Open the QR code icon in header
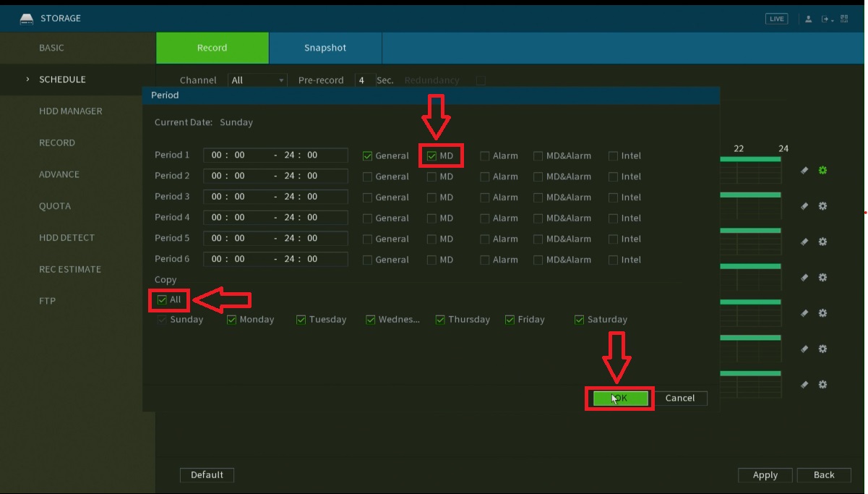Screen dimensions: 868x494 tap(844, 19)
